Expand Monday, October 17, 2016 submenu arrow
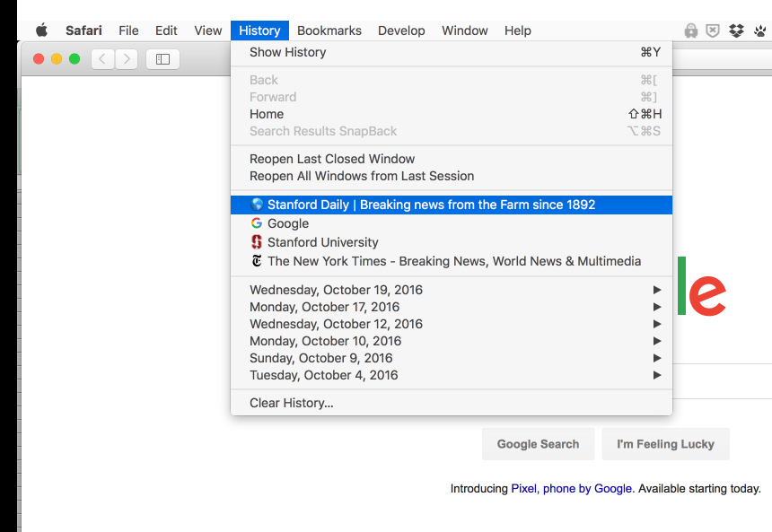The height and width of the screenshot is (532, 772). click(657, 307)
